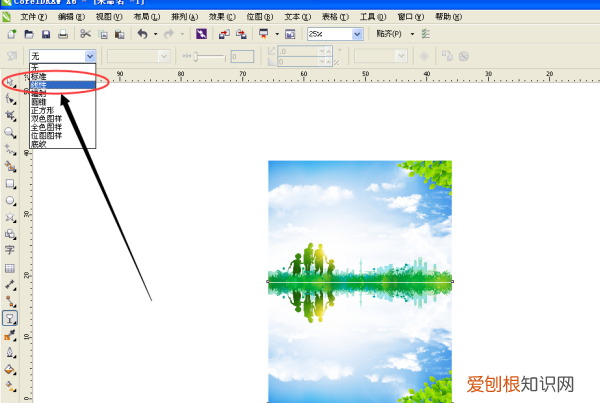
Task: Click the Save floppy disk icon
Action: (45, 34)
